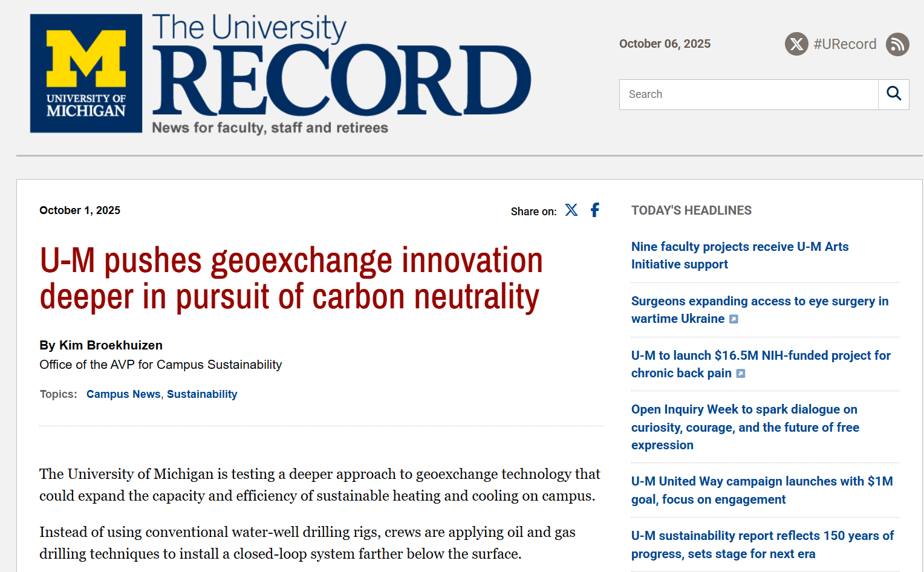Click external link icon after wartime Ukraine headline

(x=734, y=319)
